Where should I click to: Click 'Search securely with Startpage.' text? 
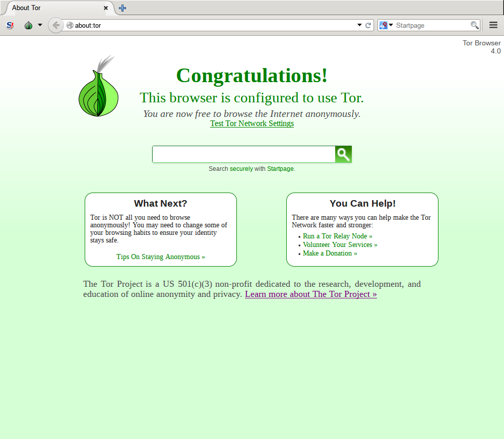tap(252, 169)
